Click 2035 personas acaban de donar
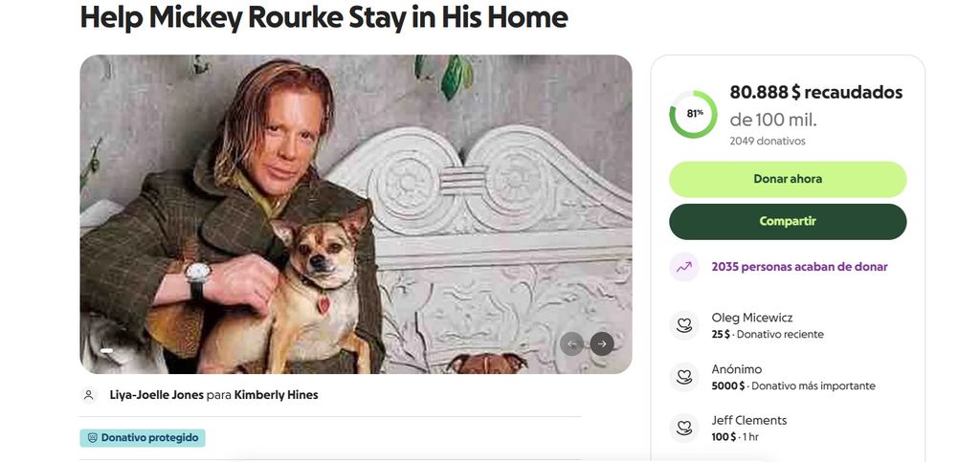 [x=799, y=267]
